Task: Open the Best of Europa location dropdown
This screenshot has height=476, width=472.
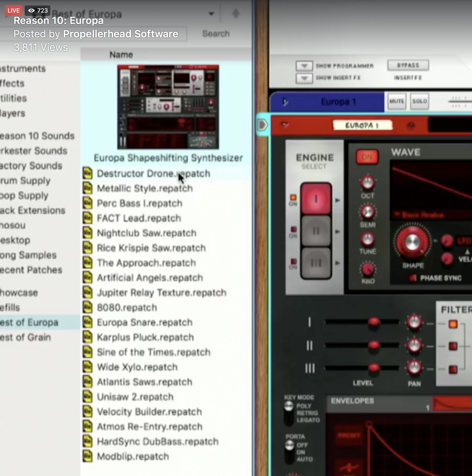Action: click(x=211, y=14)
